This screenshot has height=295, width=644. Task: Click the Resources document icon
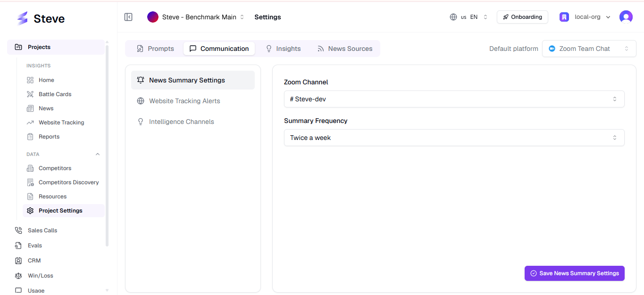[30, 197]
